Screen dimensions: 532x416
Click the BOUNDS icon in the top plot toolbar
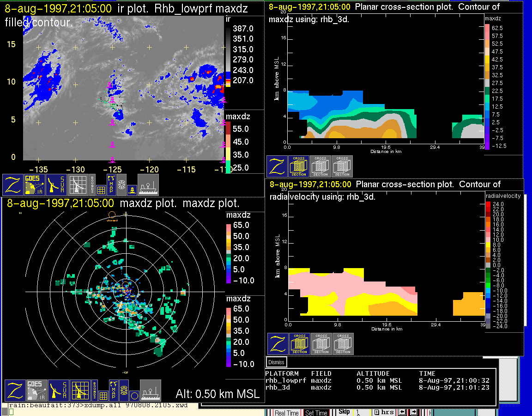point(92,184)
